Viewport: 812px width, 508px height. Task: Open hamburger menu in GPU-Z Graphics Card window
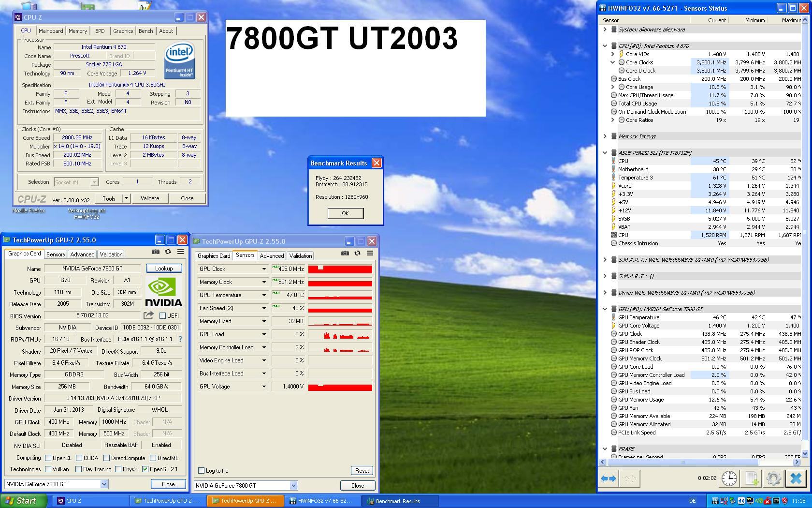[x=180, y=252]
